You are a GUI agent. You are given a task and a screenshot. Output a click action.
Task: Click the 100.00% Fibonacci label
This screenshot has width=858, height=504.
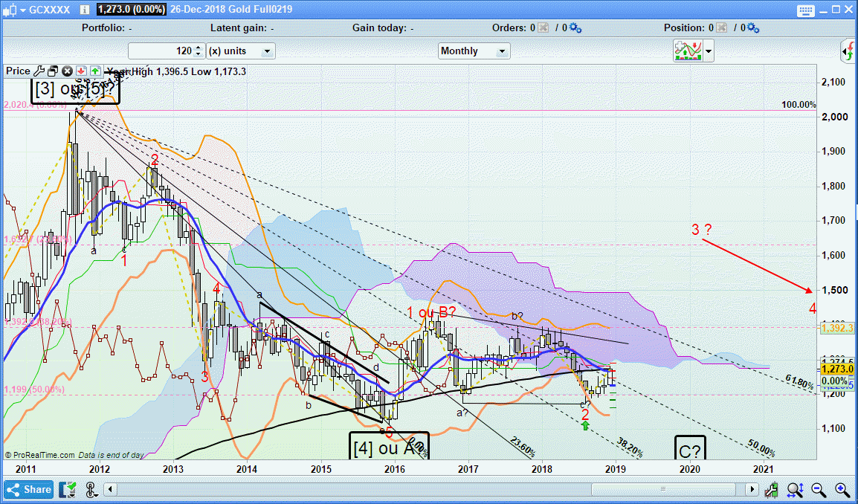pyautogui.click(x=799, y=105)
